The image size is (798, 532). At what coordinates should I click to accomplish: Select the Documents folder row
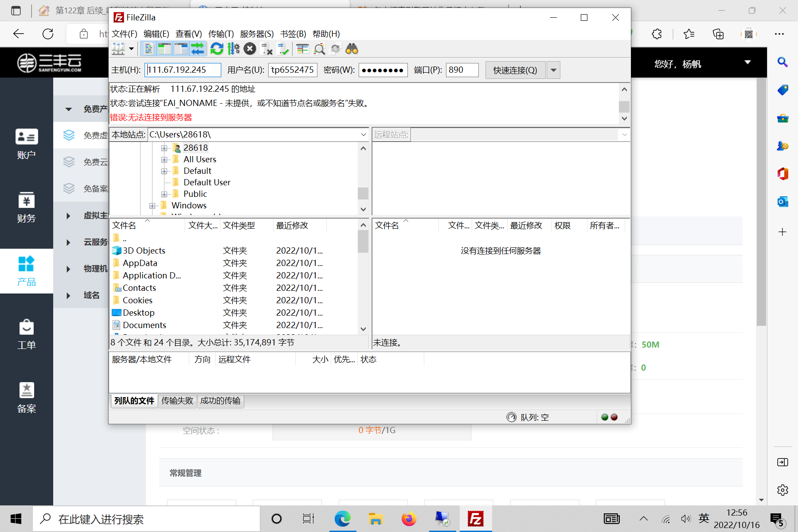[234, 325]
